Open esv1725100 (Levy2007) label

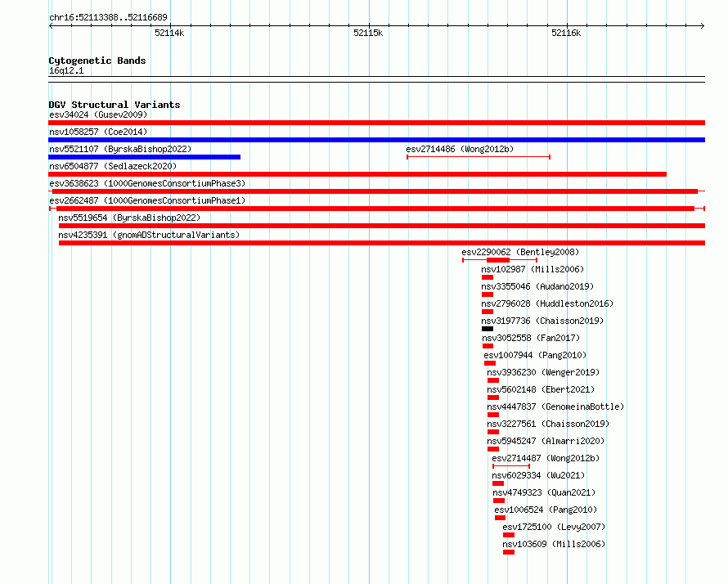[554, 527]
